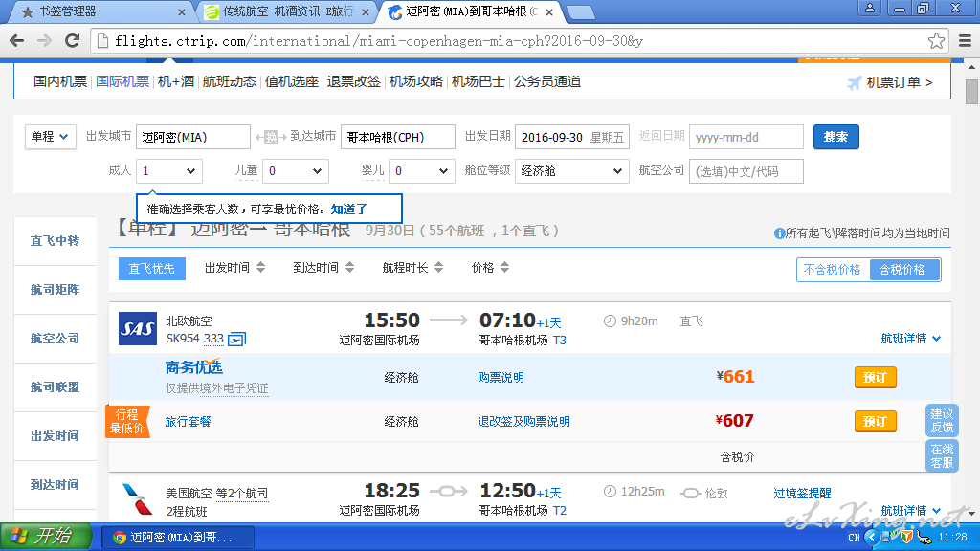Open the SK954 meal info icon
The height and width of the screenshot is (551, 980).
pyautogui.click(x=237, y=340)
